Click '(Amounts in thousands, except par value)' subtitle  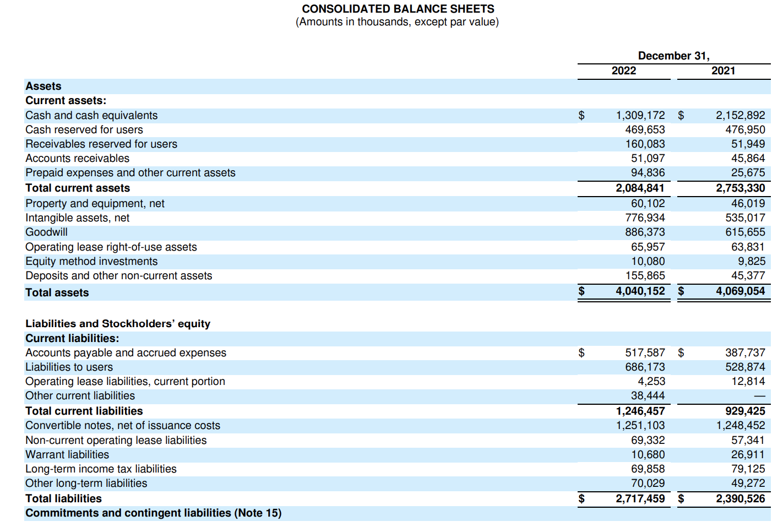[397, 22]
